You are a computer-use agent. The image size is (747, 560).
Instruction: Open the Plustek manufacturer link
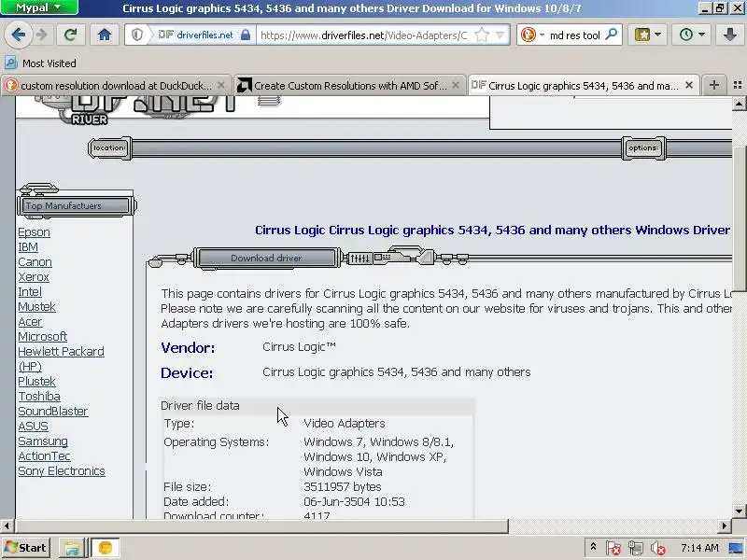tap(36, 382)
